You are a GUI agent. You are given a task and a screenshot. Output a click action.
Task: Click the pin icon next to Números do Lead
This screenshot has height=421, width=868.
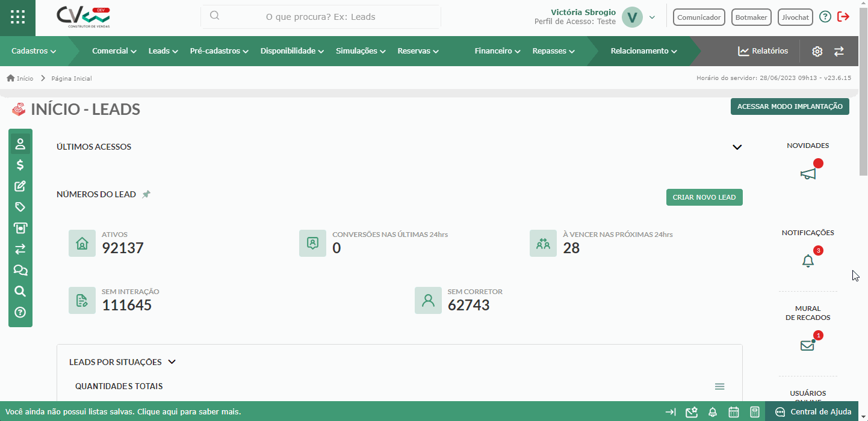pyautogui.click(x=146, y=194)
